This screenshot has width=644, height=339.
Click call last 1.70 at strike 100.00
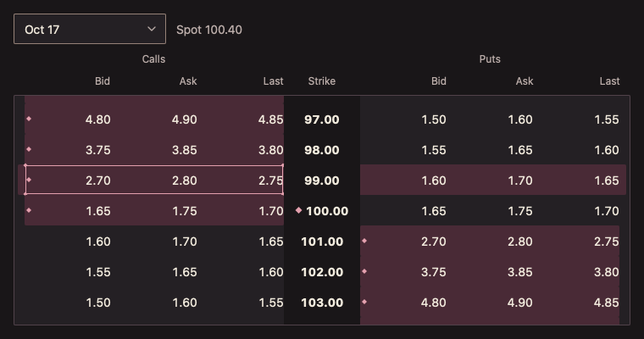pyautogui.click(x=270, y=211)
